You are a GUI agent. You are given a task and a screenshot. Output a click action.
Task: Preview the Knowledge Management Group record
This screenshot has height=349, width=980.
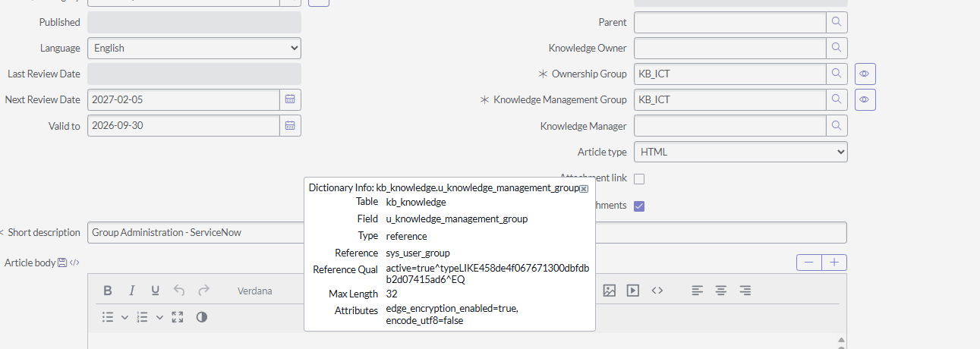pyautogui.click(x=865, y=99)
